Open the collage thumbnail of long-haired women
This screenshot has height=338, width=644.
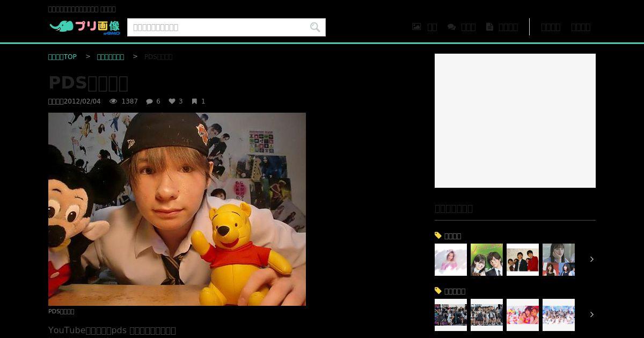[x=559, y=260]
